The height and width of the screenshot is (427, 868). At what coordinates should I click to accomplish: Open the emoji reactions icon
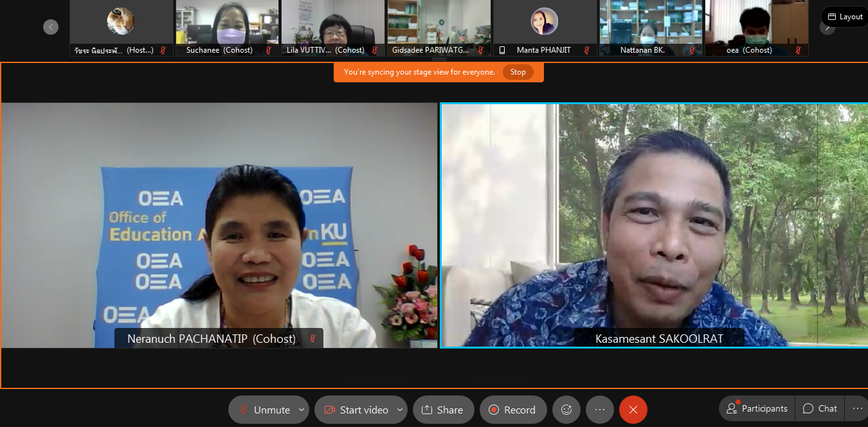pyautogui.click(x=566, y=410)
